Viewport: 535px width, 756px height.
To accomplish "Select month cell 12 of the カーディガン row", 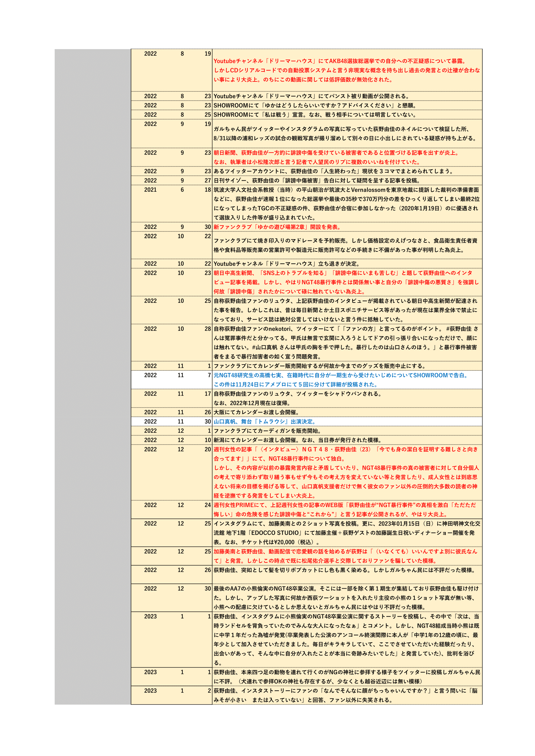I will tap(181, 431).
